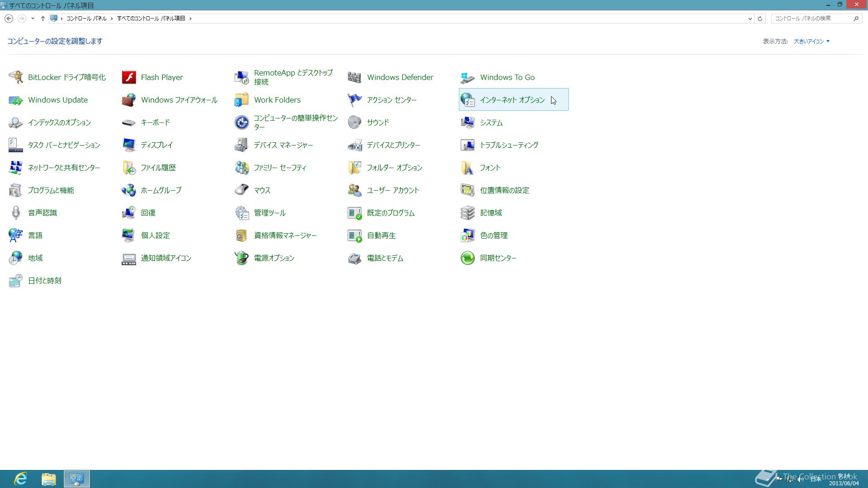868x488 pixels.
Task: Click the コンピューターの簡単操作センター link
Action: point(296,122)
